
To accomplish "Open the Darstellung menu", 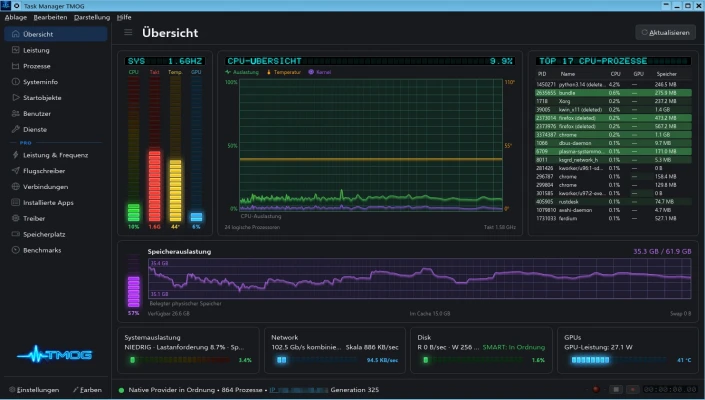I will [92, 17].
